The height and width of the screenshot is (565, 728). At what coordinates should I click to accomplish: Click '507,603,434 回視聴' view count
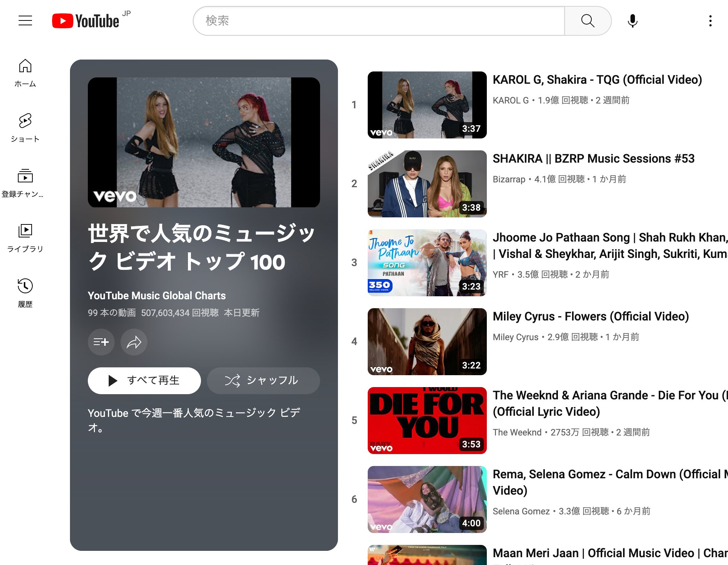[x=180, y=313]
